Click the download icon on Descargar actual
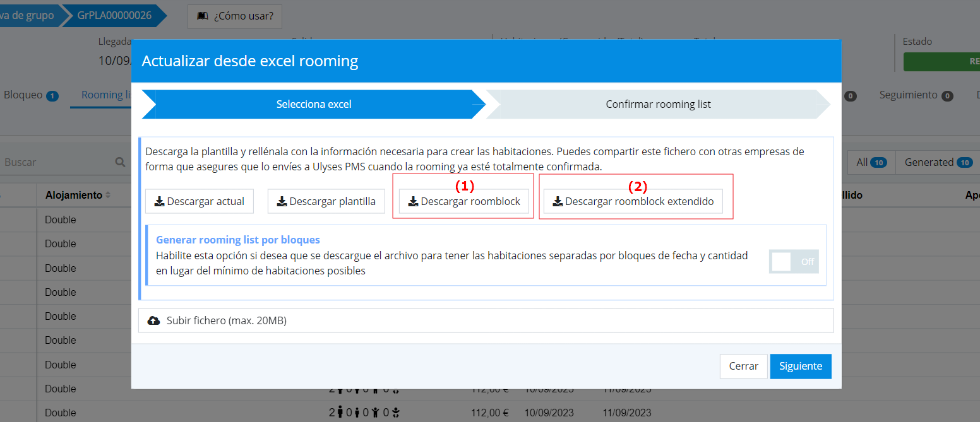Screen dimensions: 980x422 (x=160, y=202)
